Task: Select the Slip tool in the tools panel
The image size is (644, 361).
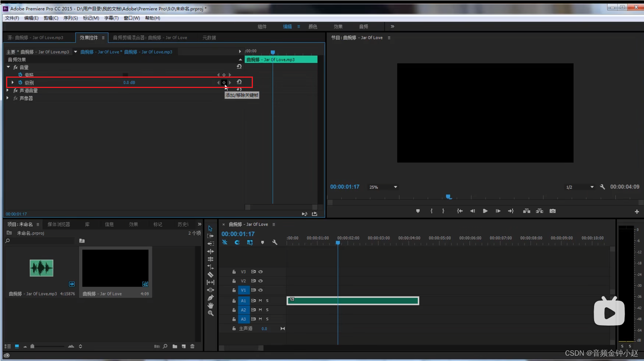Action: (x=210, y=282)
